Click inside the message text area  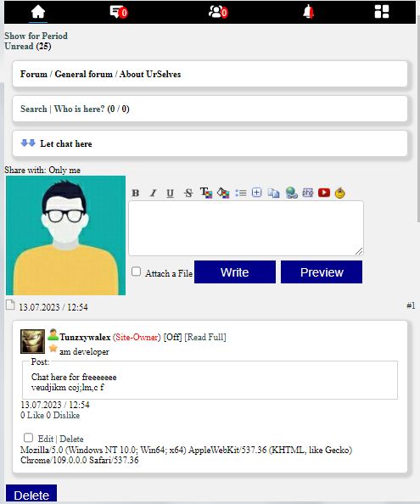(246, 228)
